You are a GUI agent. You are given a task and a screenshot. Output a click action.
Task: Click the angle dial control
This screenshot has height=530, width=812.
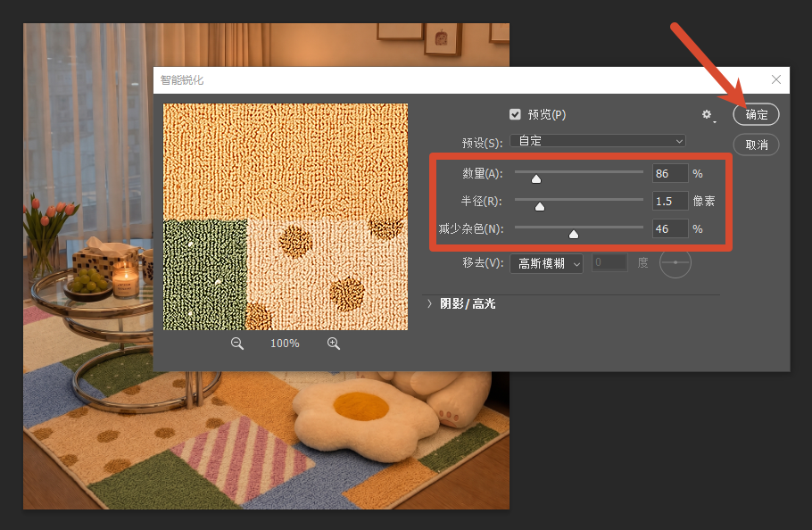click(675, 262)
